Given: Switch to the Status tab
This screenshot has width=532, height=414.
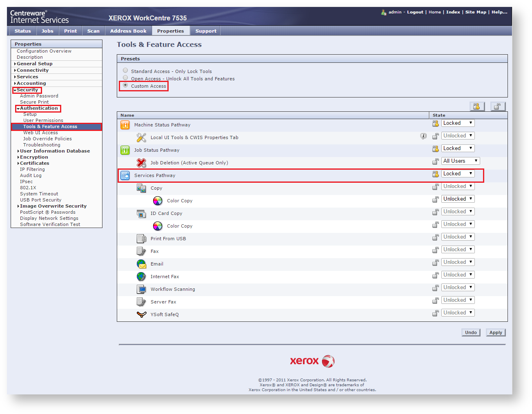Looking at the screenshot, I should tap(22, 31).
